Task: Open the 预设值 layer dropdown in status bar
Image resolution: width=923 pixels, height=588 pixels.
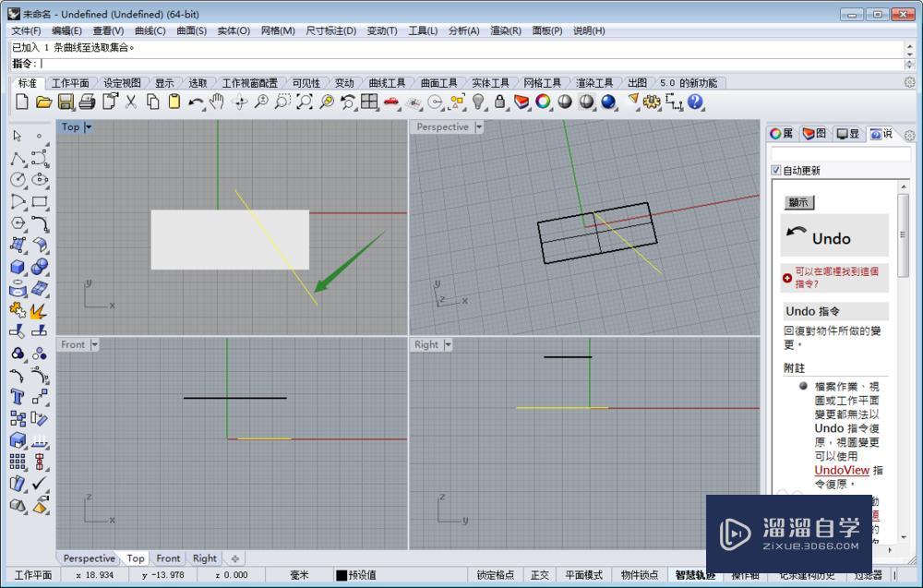Action: 362,575
